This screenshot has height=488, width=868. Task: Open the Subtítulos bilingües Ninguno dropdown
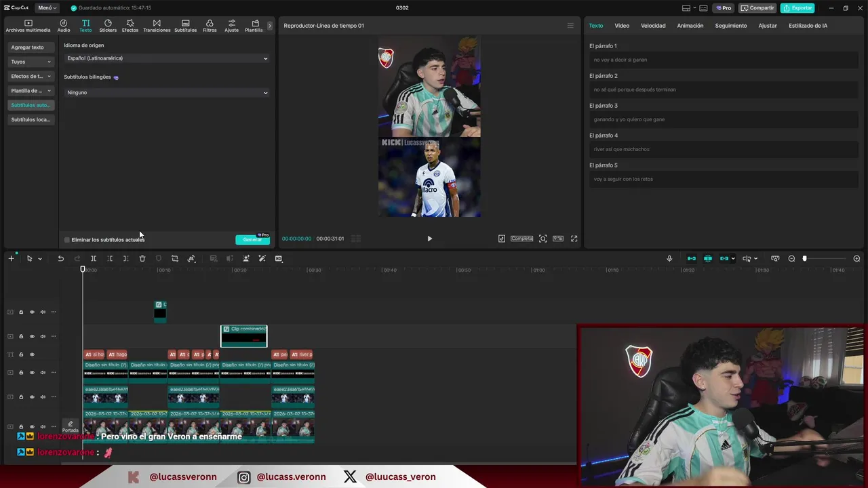point(167,92)
